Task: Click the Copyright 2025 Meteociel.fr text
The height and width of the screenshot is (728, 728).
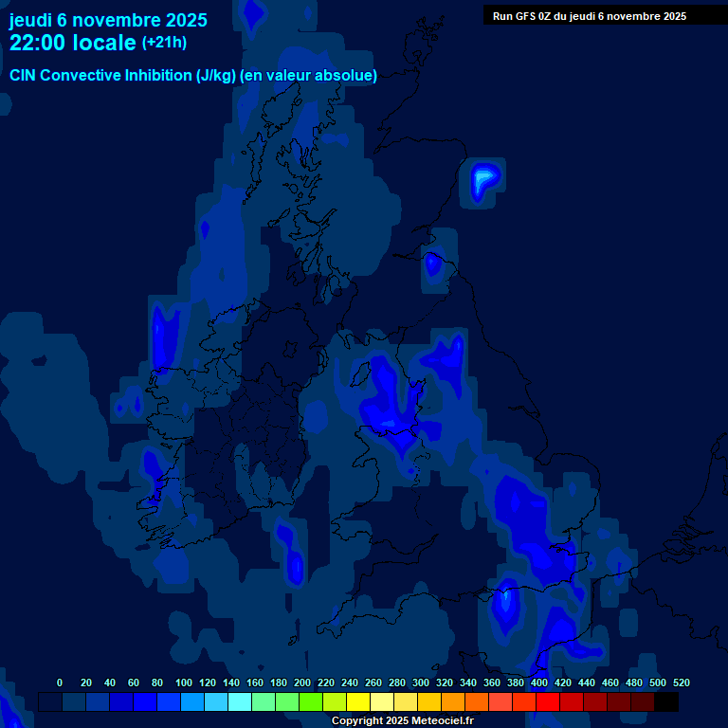Action: [402, 721]
